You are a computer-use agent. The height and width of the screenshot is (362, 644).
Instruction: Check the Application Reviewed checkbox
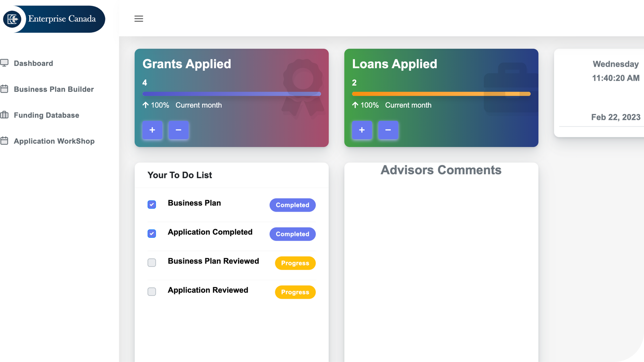(152, 291)
